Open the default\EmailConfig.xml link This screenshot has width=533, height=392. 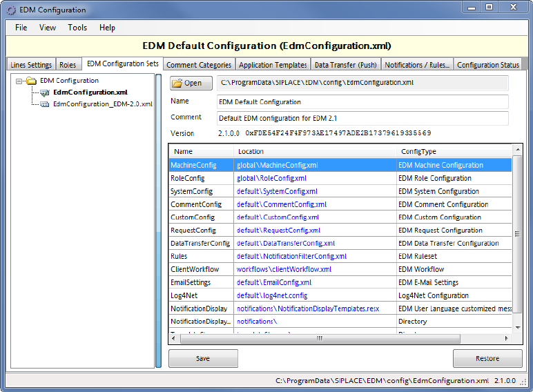tap(274, 282)
